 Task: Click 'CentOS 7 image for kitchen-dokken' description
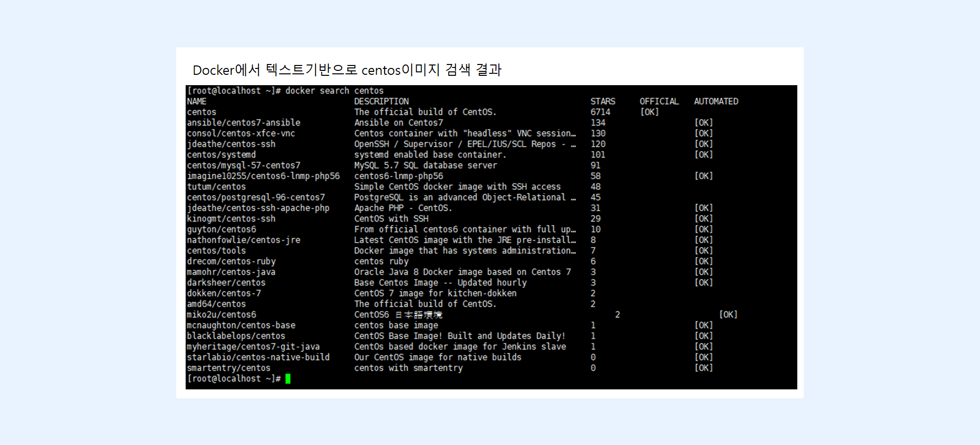(x=435, y=293)
